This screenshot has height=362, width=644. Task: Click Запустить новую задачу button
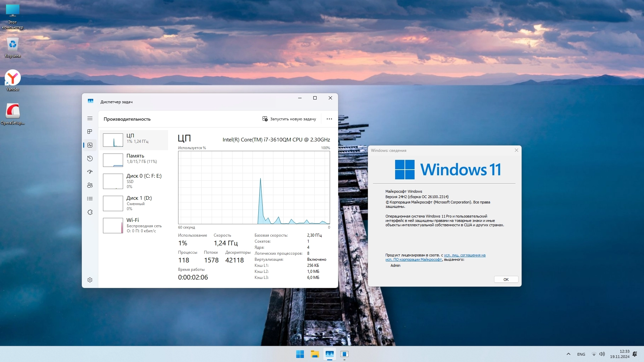coord(289,119)
